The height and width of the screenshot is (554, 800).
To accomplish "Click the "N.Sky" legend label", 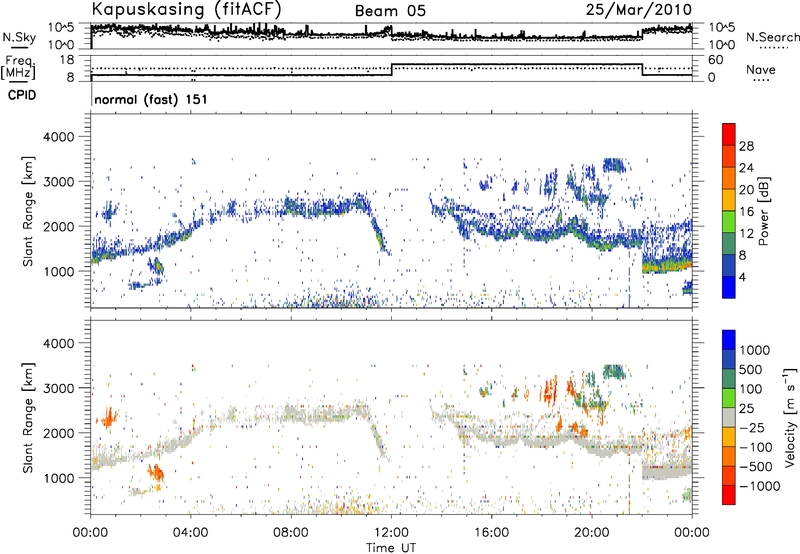I will [x=19, y=37].
